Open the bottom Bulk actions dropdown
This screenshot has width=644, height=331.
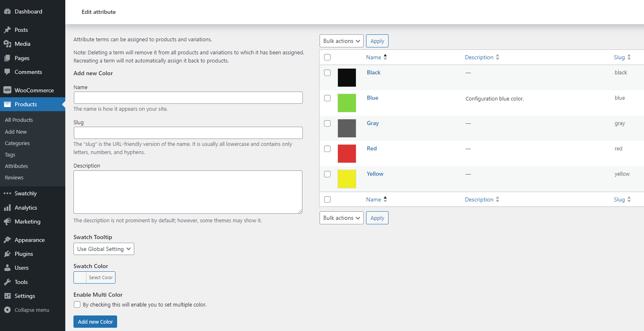point(341,218)
